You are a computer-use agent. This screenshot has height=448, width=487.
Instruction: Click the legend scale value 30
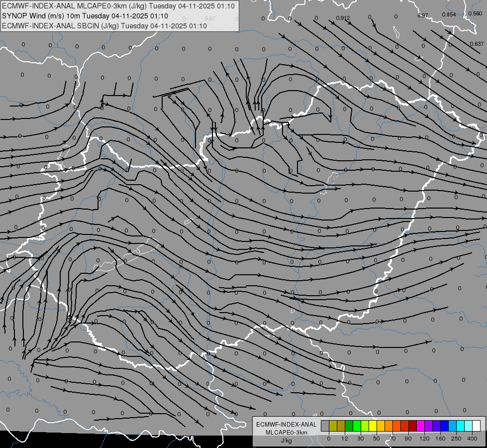pyautogui.click(x=361, y=439)
